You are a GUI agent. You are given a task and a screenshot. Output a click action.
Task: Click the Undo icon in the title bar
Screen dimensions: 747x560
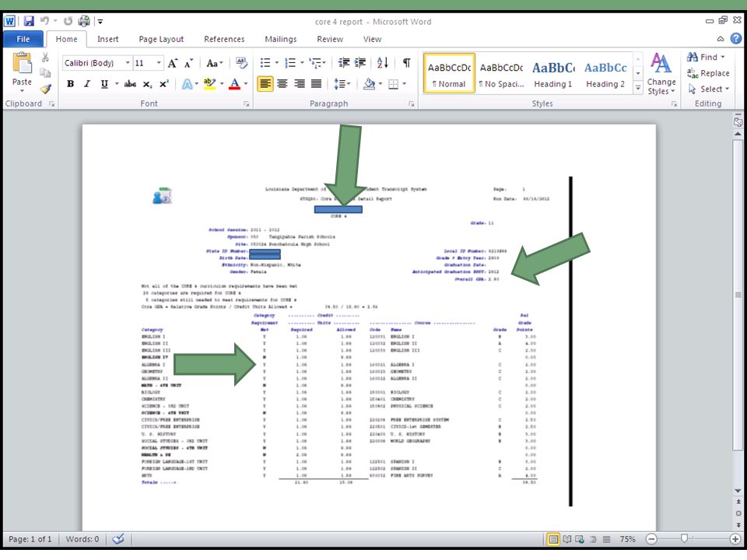tap(45, 20)
